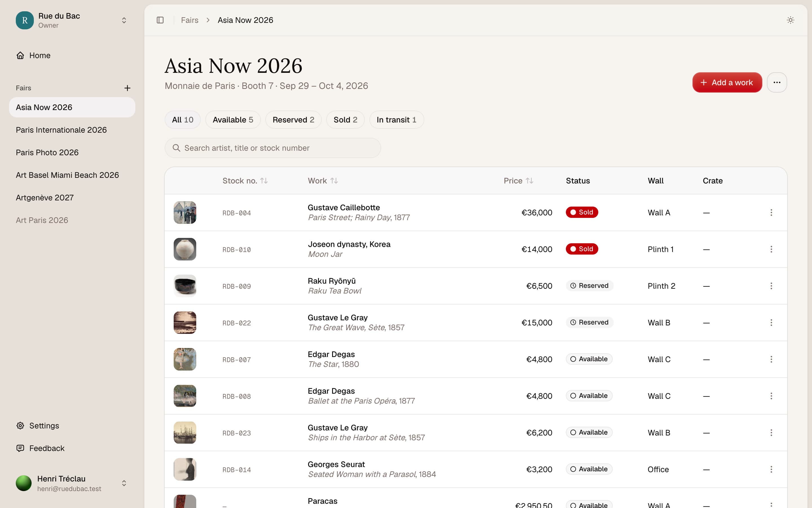812x508 pixels.
Task: Click the Rue du Bac avatar
Action: point(25,20)
